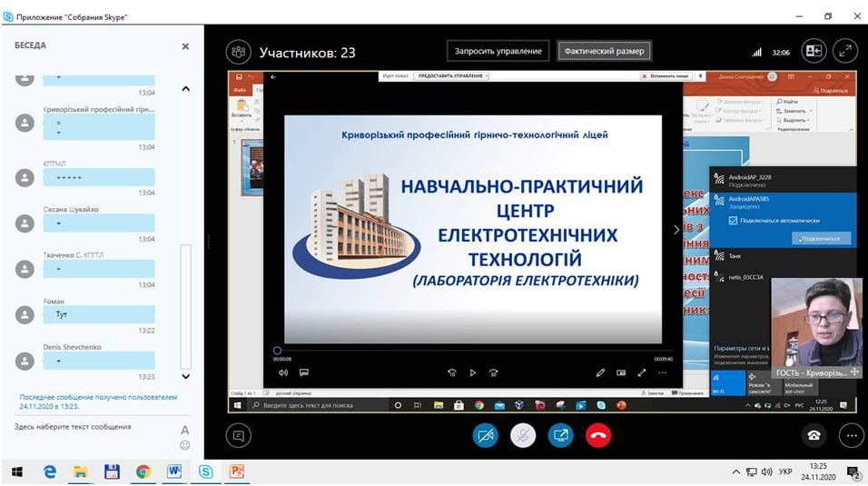Open the text formatting A icon
Screen dimensions: 868x486
point(185,430)
